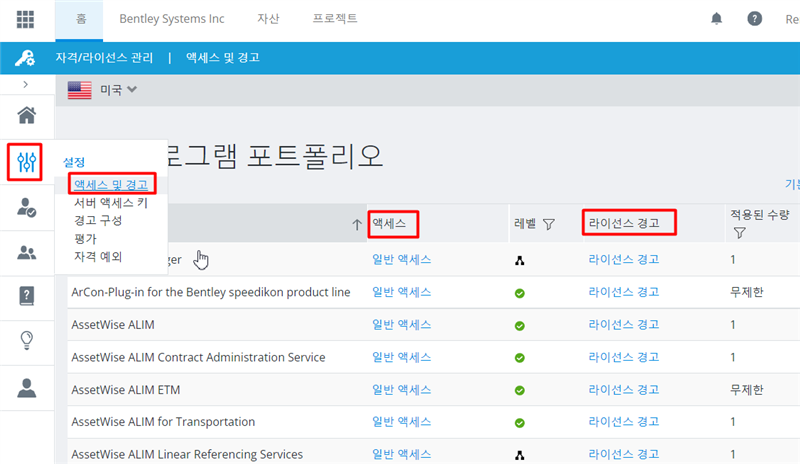800x464 pixels.
Task: Open the Bentley Systems Inc tab
Action: click(x=172, y=19)
